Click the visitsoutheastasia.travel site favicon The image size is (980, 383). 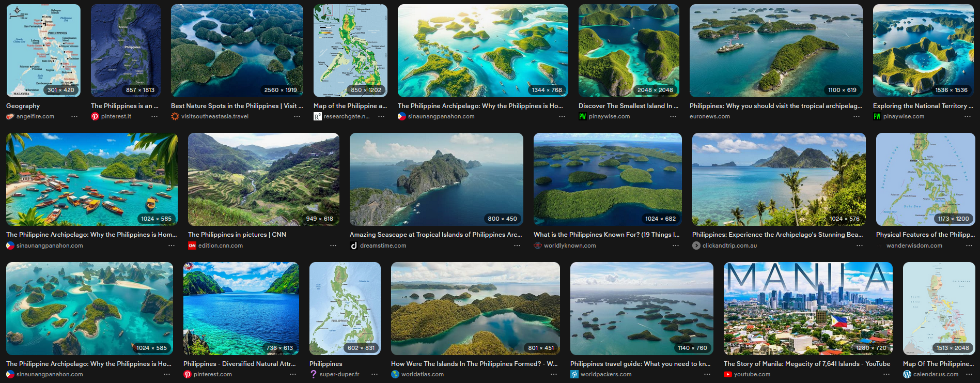click(175, 117)
